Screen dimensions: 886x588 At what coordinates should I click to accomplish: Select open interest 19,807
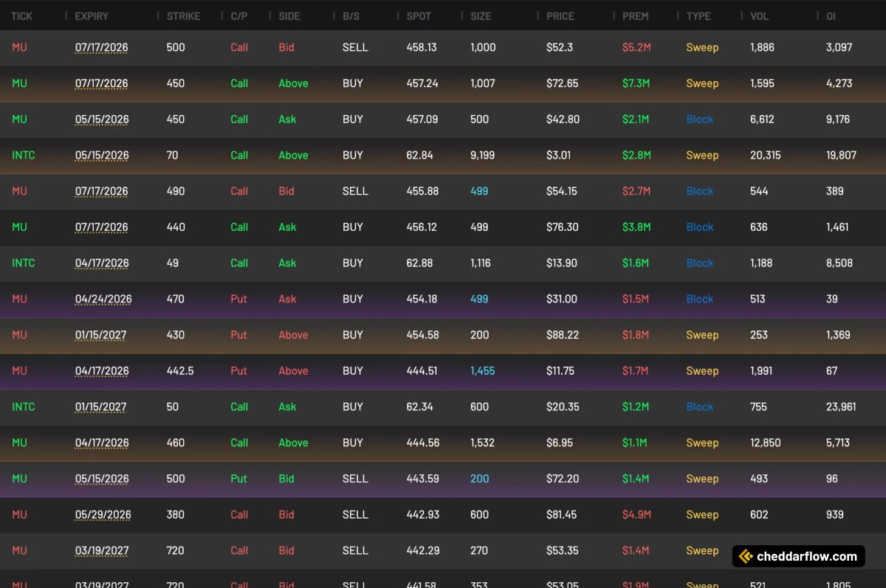tap(842, 155)
